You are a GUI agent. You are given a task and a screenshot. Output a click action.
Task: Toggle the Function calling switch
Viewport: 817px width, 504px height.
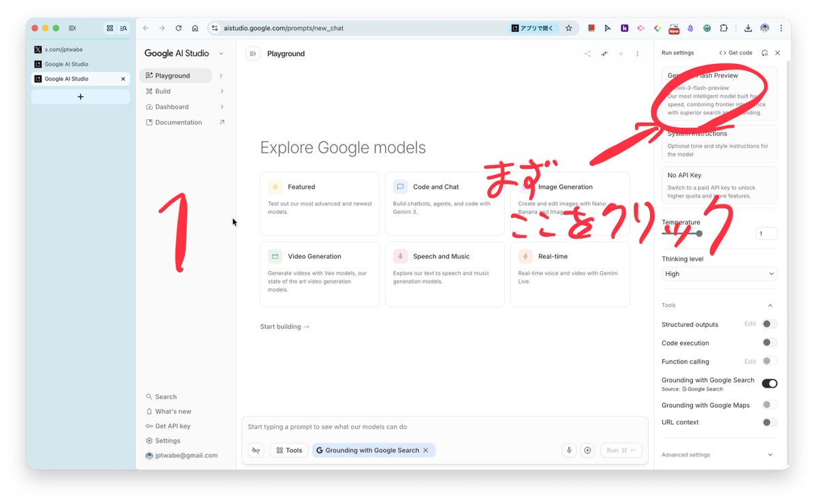point(769,361)
